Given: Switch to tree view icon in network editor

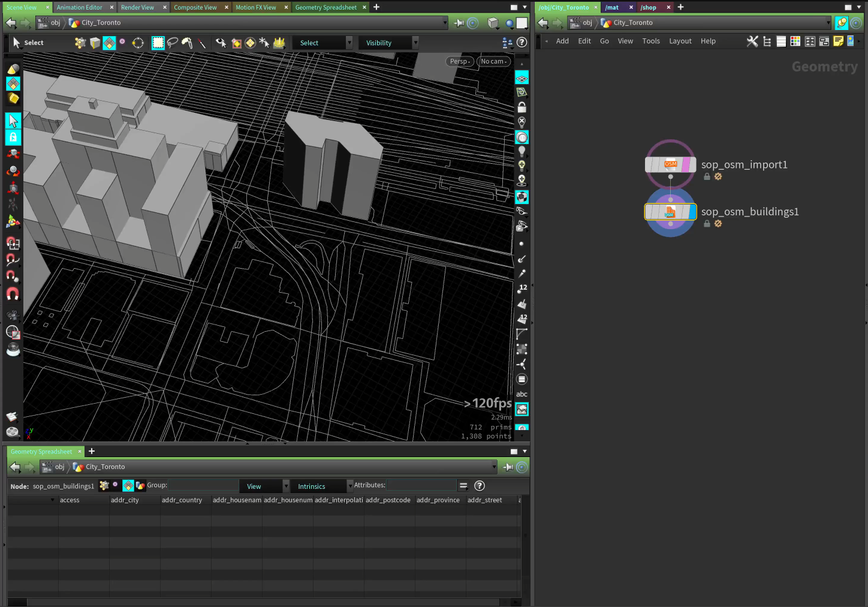Looking at the screenshot, I should (767, 41).
